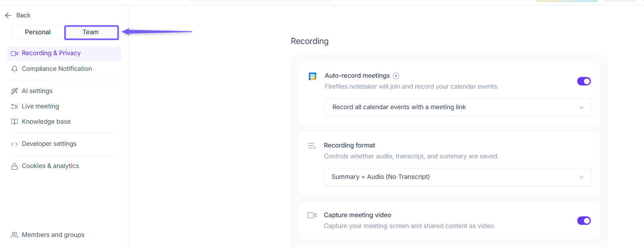
Task: Play the Auto-record meetings tutorial video
Action: [396, 76]
